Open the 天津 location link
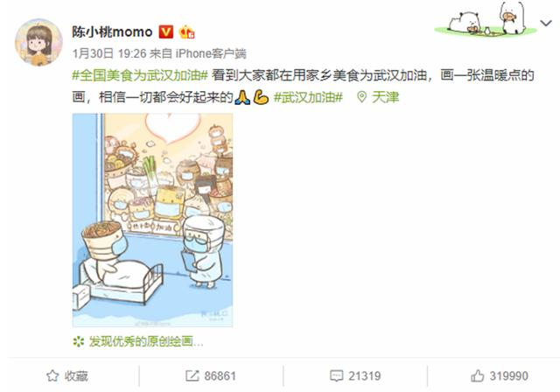 385,97
